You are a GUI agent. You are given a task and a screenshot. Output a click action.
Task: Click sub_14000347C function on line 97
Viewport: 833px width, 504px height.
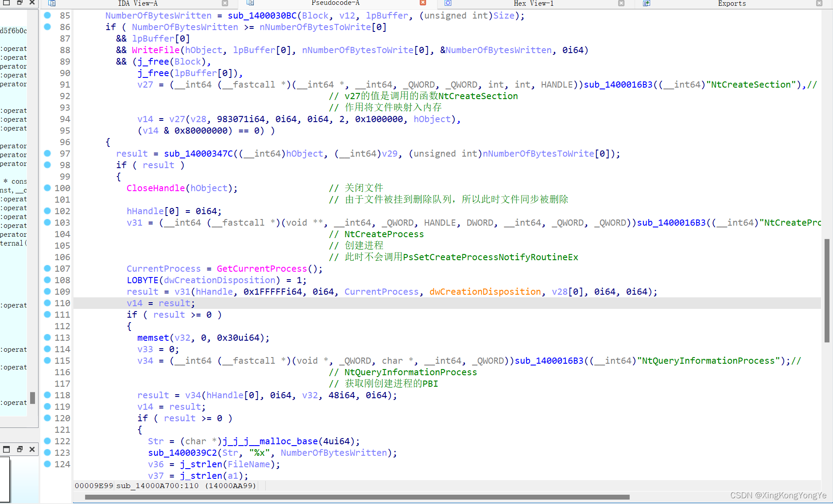(x=198, y=154)
